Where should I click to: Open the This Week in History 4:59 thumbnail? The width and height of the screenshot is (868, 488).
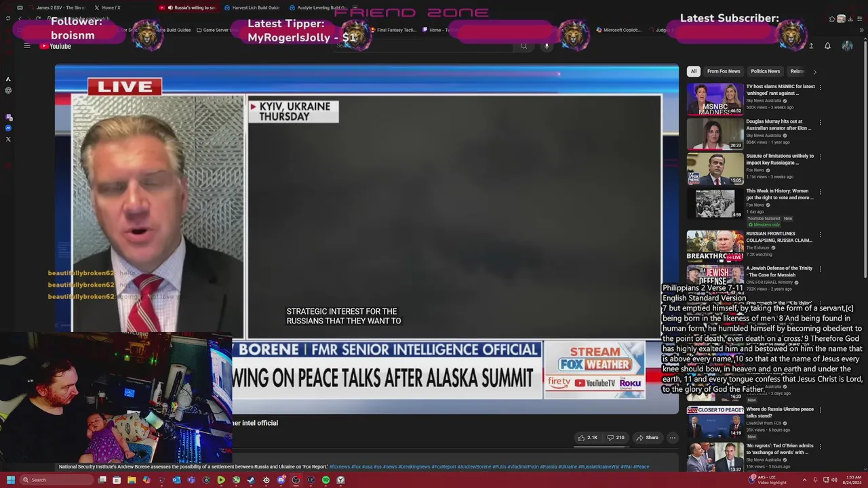715,203
